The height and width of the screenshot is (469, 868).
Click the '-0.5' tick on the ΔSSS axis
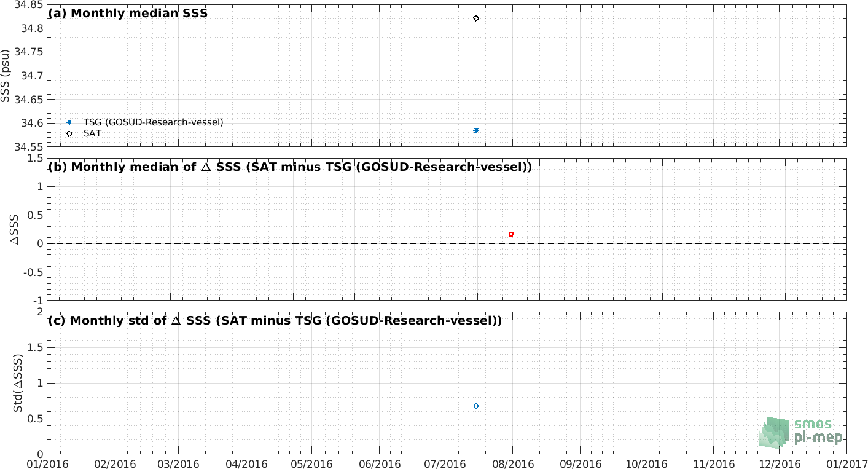34,272
